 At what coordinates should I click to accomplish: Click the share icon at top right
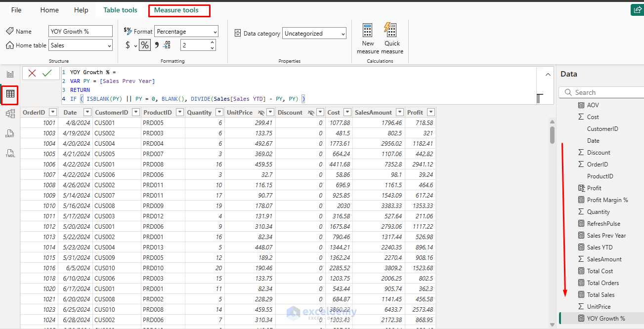click(x=637, y=10)
